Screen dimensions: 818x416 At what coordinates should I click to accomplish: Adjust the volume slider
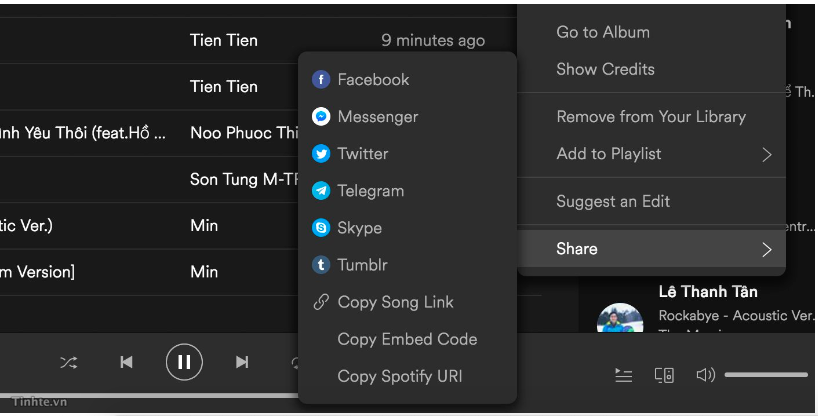coord(766,375)
